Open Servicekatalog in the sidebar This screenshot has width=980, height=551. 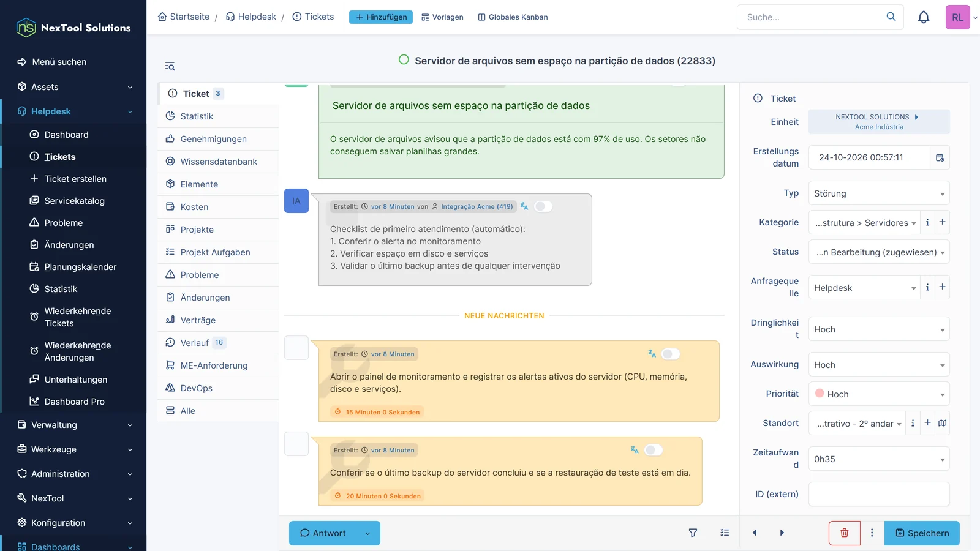tap(74, 201)
